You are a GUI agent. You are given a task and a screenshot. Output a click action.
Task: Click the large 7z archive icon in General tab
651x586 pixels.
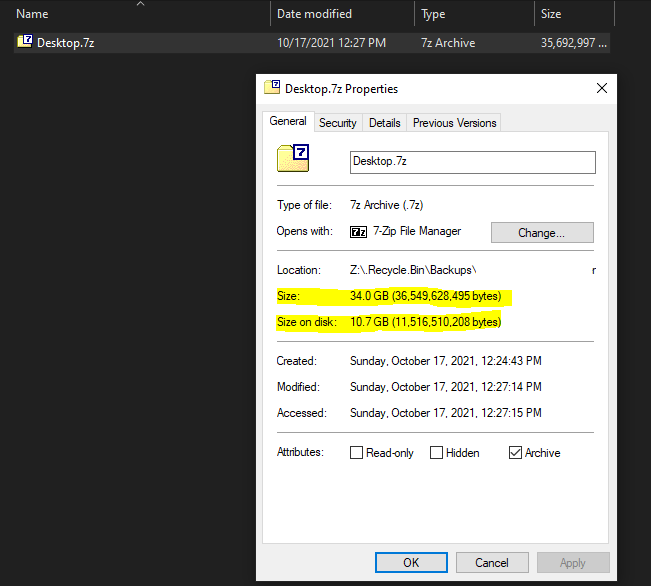coord(293,158)
